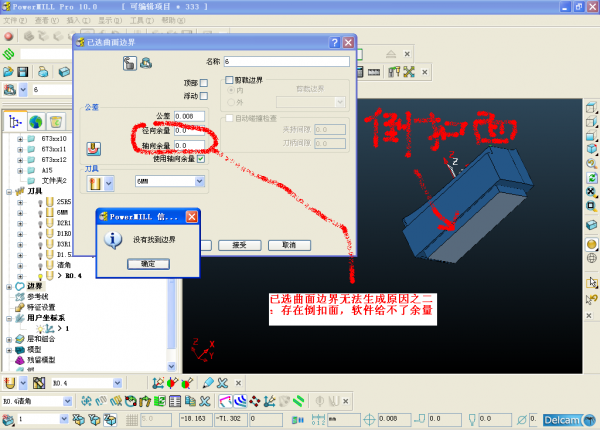Click the red record button on the top toolbar

click(x=8, y=36)
